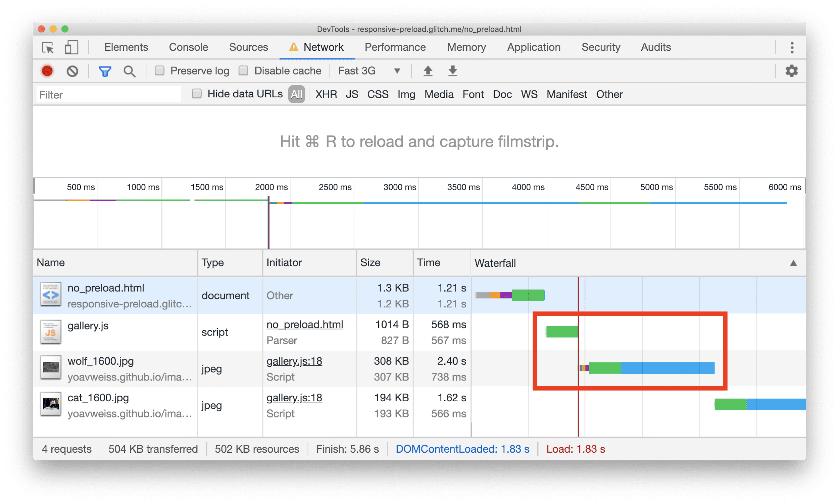Click the DevTools settings gear icon

[x=792, y=71]
